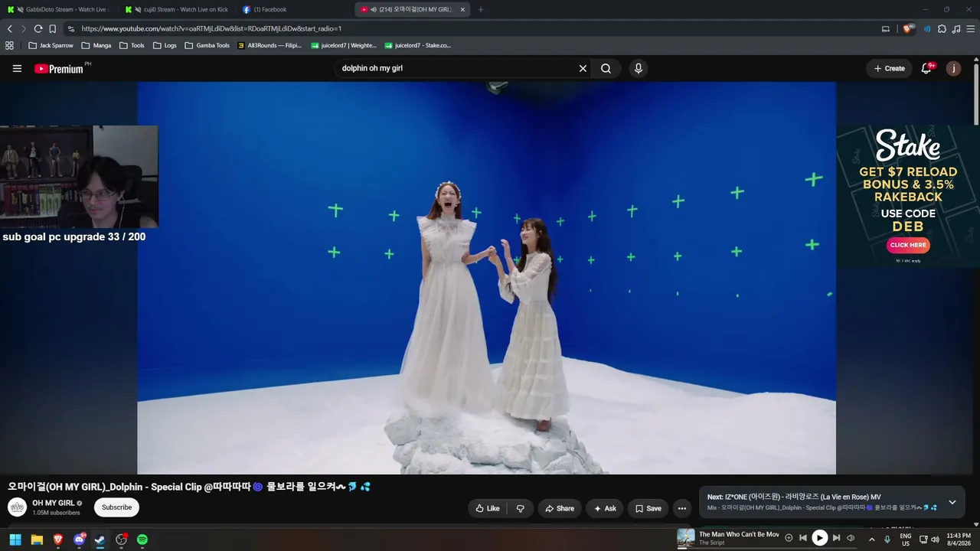Click the Stake ad CLICK HERE button
Screen dimensions: 980x551
point(908,245)
